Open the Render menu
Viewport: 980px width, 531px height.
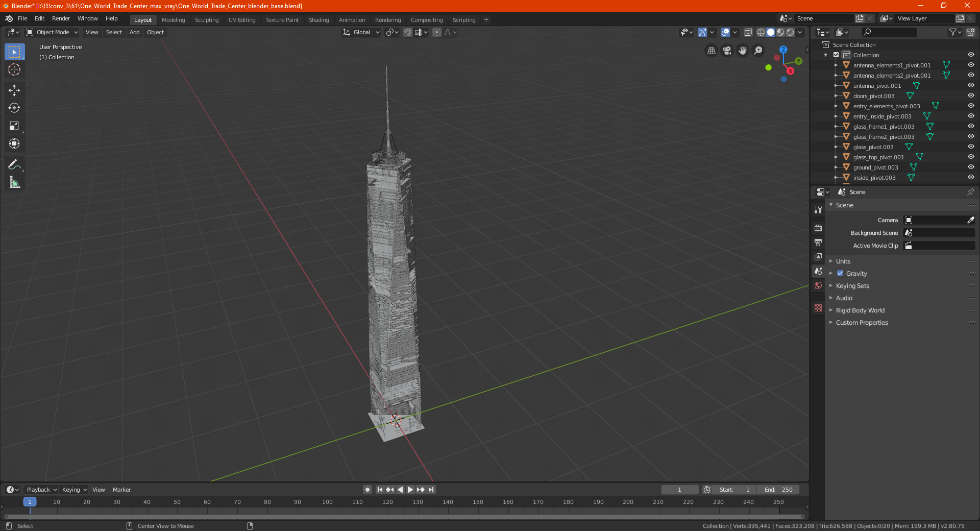[61, 18]
